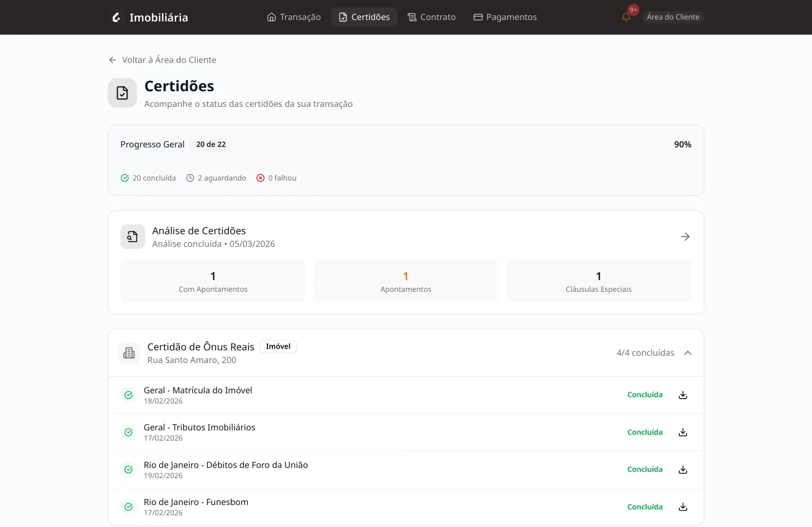The height and width of the screenshot is (527, 812).
Task: Click the Imobiliária logo icon
Action: (116, 17)
